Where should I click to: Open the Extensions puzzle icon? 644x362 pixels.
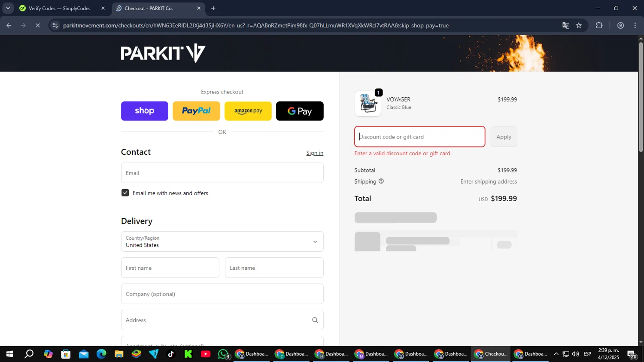point(599,25)
